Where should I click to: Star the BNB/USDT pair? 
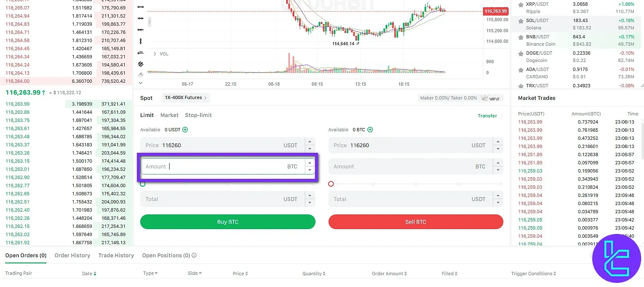point(520,38)
